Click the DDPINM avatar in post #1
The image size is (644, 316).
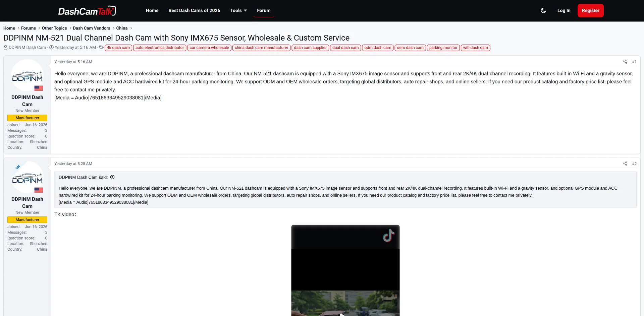tap(27, 75)
